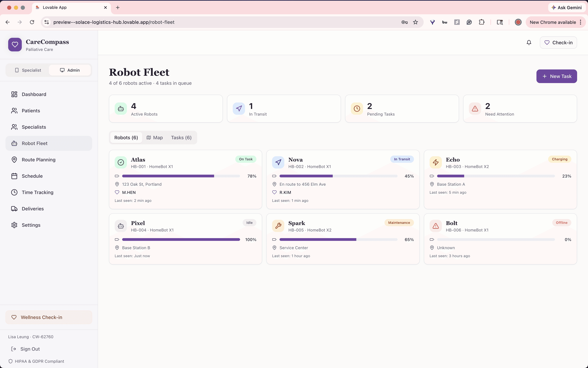The width and height of the screenshot is (588, 368).
Task: Click Echo's charging lightning bolt icon
Action: (x=435, y=162)
